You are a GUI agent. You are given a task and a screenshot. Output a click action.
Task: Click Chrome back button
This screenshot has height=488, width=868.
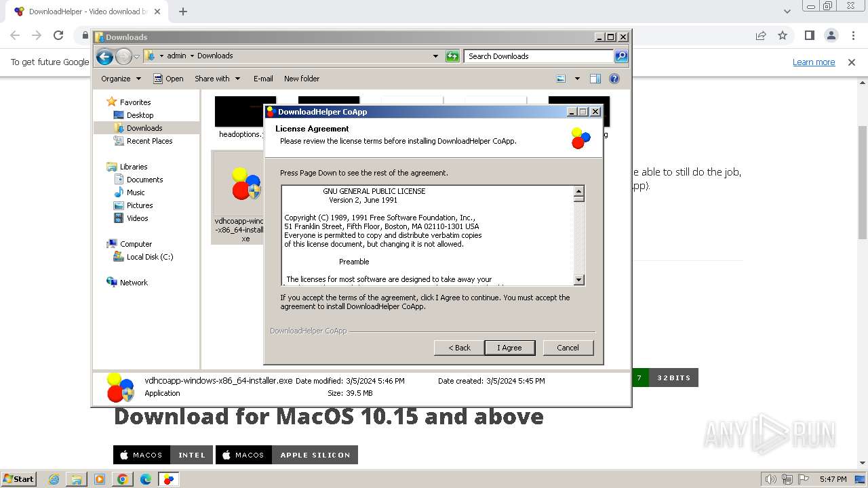[15, 36]
